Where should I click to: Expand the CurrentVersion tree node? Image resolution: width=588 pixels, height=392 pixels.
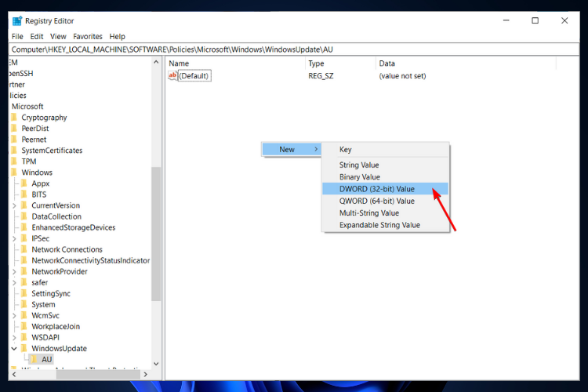pyautogui.click(x=14, y=205)
